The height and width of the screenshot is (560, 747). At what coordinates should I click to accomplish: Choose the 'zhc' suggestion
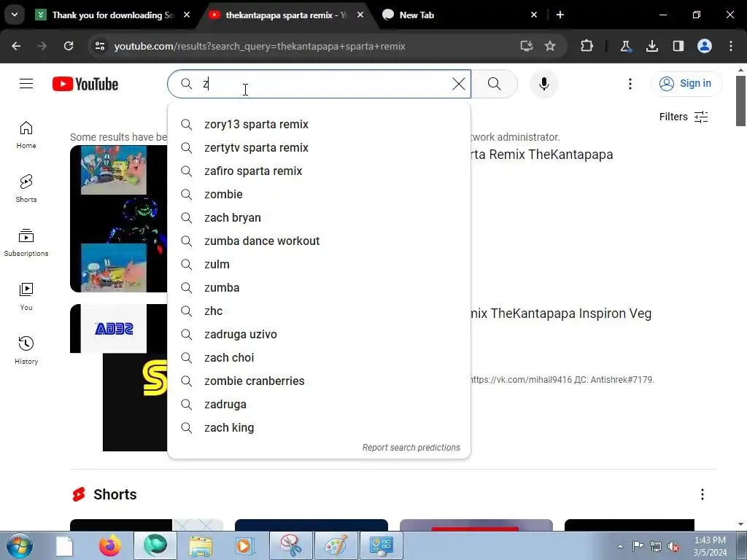[x=319, y=311]
